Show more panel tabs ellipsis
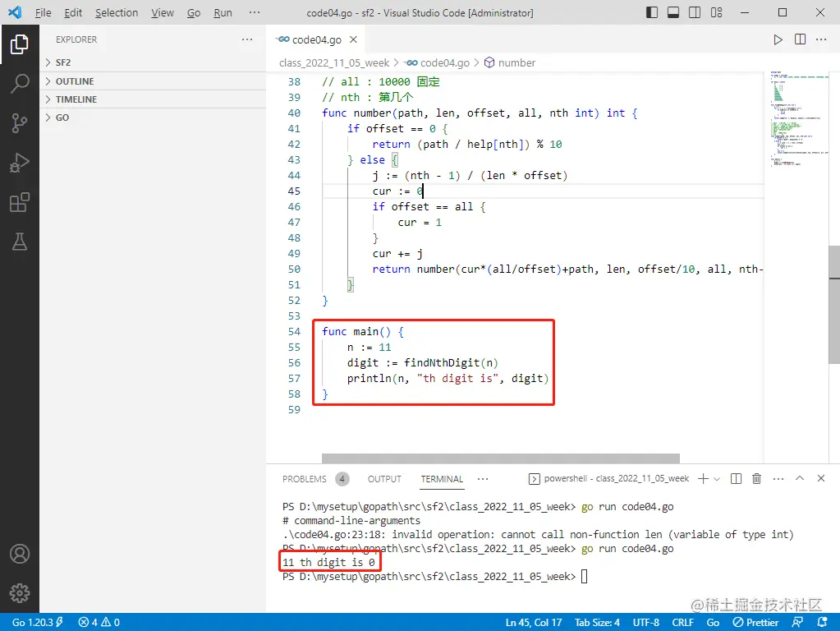This screenshot has height=631, width=840. 483,479
